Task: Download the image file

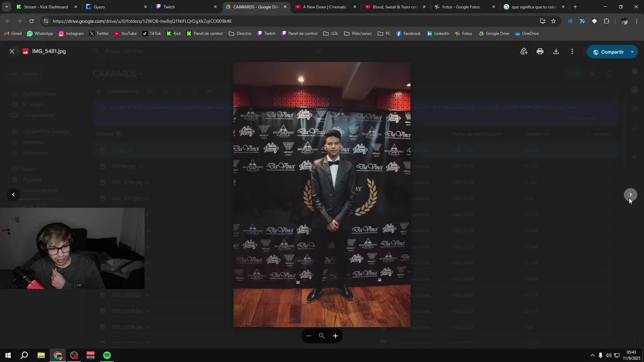Action: 556,51
